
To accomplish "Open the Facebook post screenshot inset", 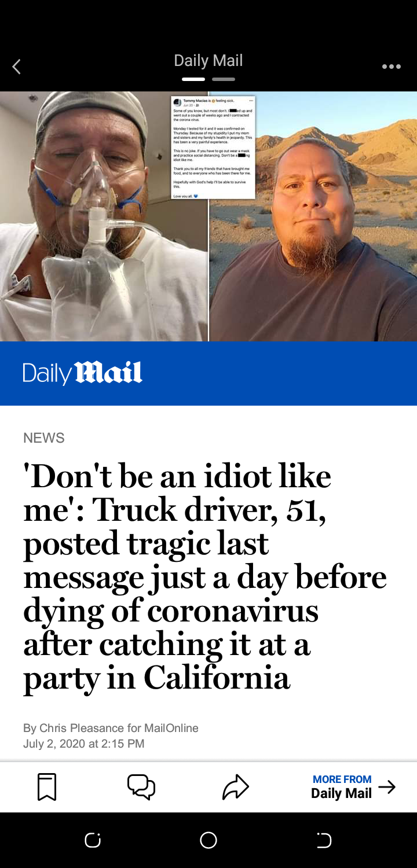I will click(x=213, y=148).
